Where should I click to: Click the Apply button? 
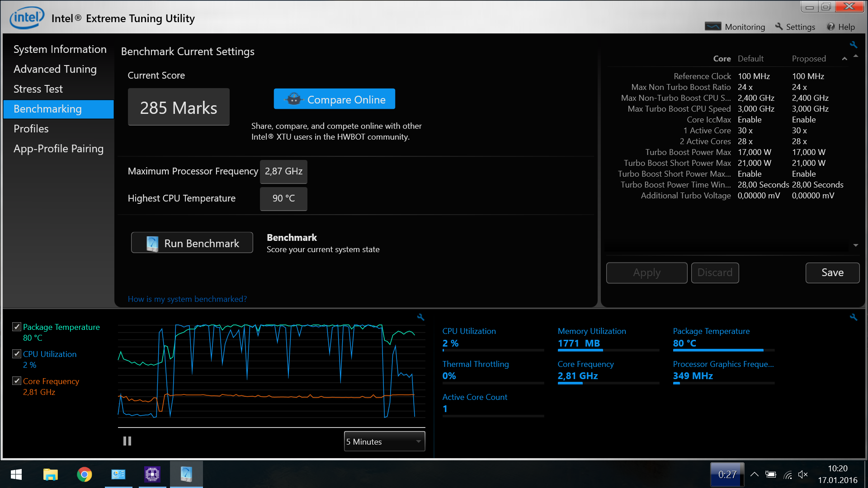click(646, 272)
